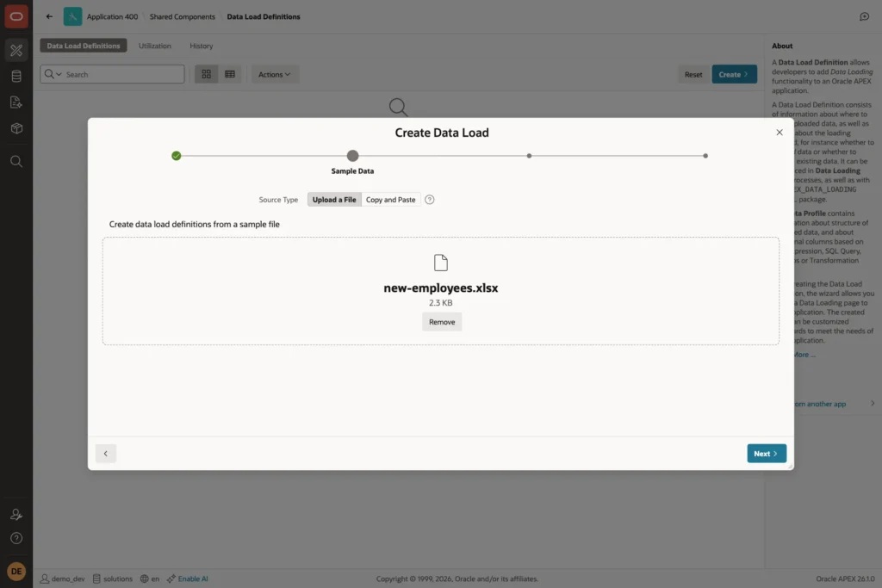Switch to the History tab
The height and width of the screenshot is (588, 882).
pos(202,46)
